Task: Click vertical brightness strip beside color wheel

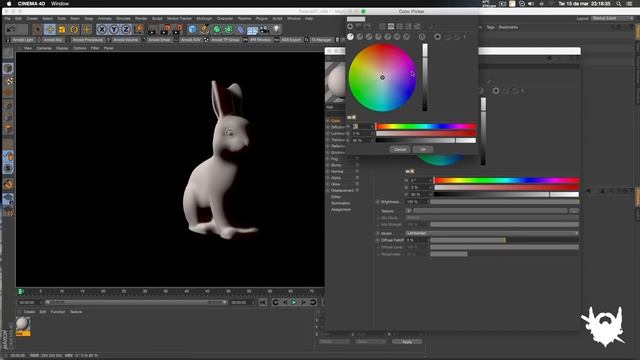Action: [x=425, y=78]
